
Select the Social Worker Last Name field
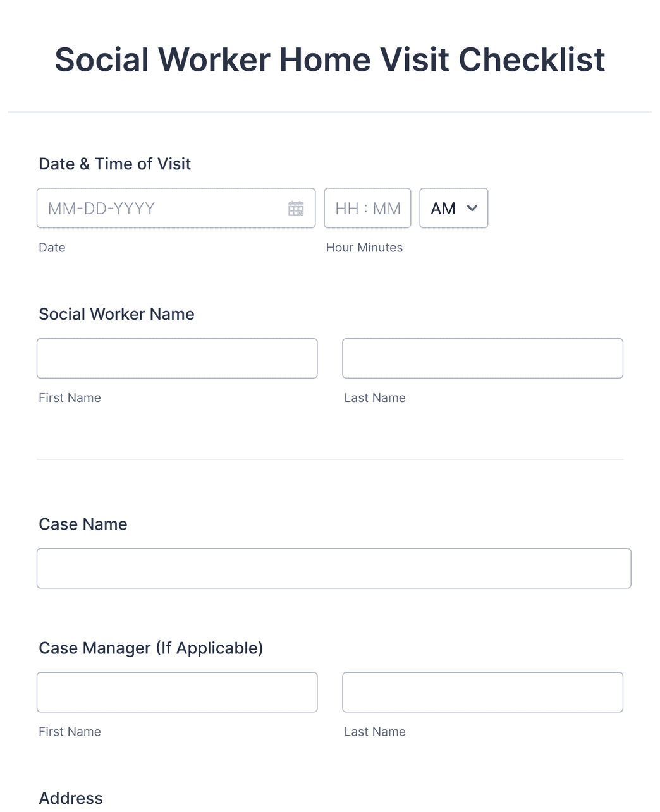coord(482,358)
